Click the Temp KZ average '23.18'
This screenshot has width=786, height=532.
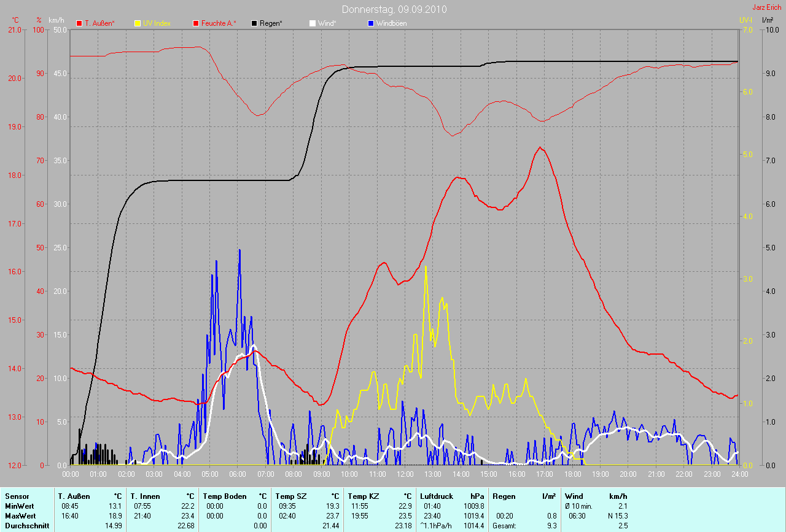point(404,526)
